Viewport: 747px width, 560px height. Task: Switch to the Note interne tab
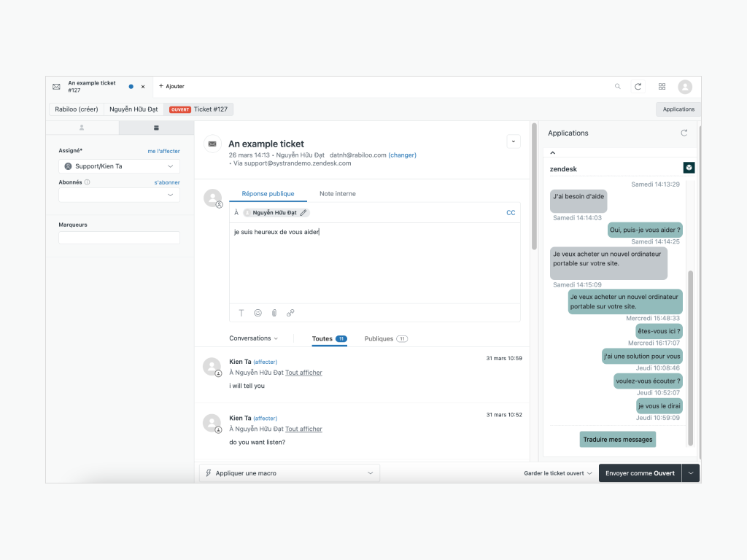tap(337, 194)
